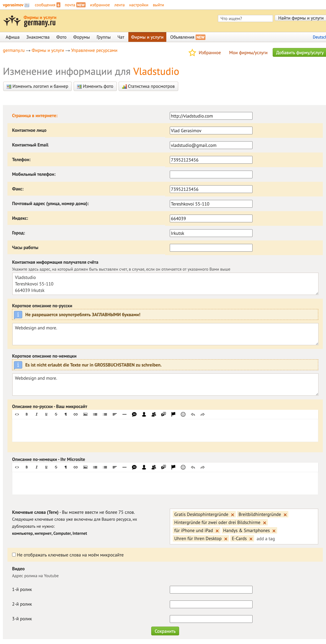
Task: Open the Афиша menu item
Action: click(x=13, y=37)
